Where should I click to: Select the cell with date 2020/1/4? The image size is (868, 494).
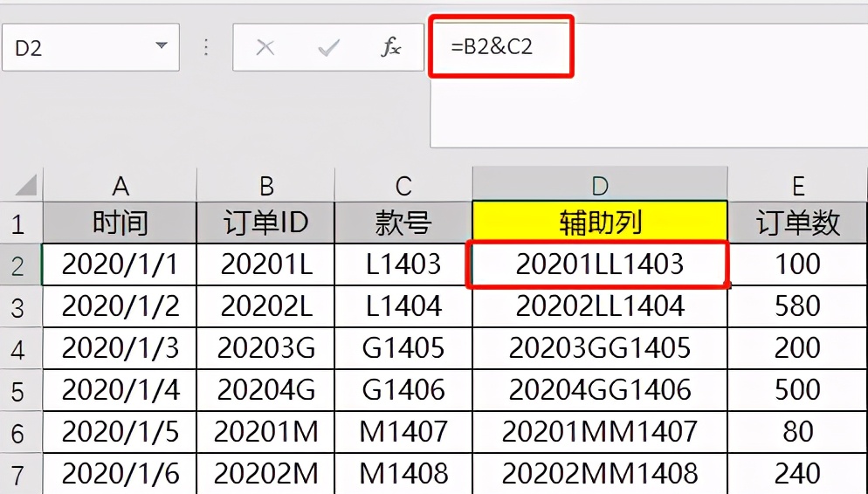click(121, 390)
